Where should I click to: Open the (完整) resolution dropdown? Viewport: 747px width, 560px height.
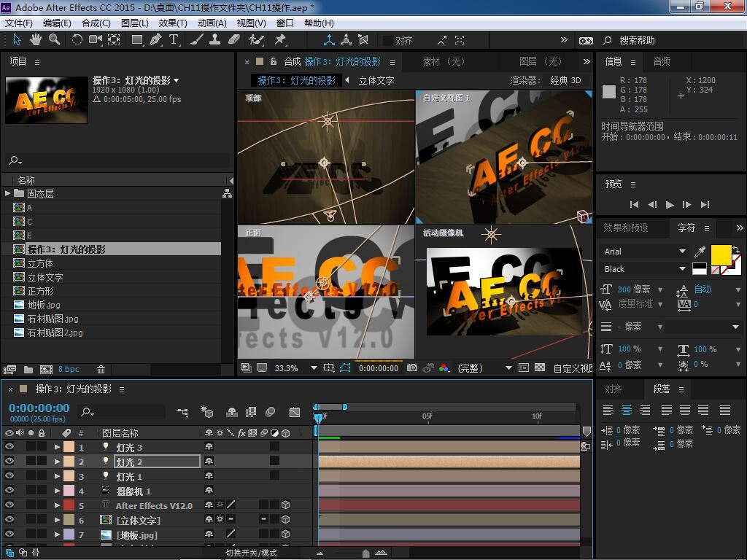click(484, 368)
